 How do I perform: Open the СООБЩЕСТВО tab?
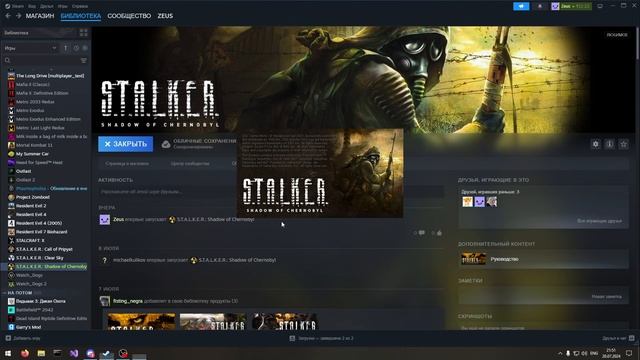(x=129, y=16)
